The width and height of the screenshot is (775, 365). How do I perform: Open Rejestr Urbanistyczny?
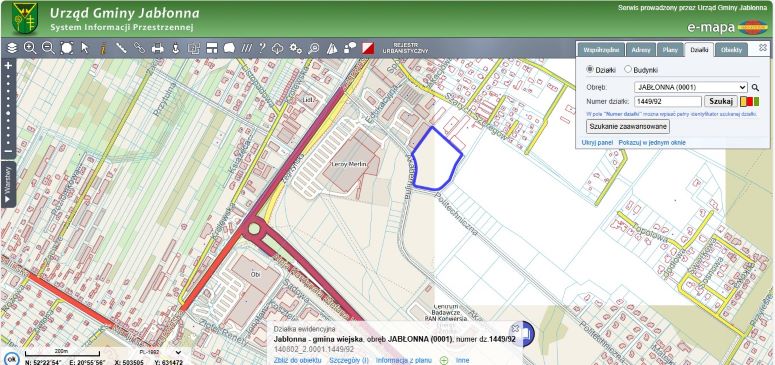(x=405, y=48)
